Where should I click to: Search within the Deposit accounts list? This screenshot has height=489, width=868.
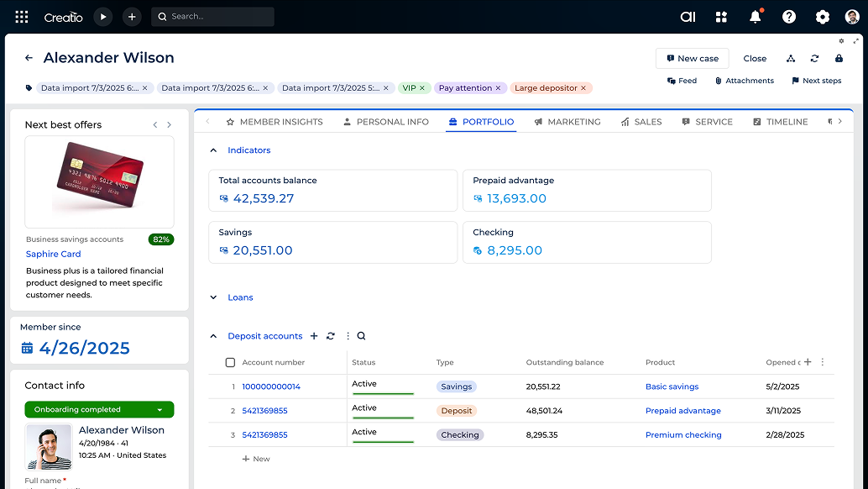361,336
